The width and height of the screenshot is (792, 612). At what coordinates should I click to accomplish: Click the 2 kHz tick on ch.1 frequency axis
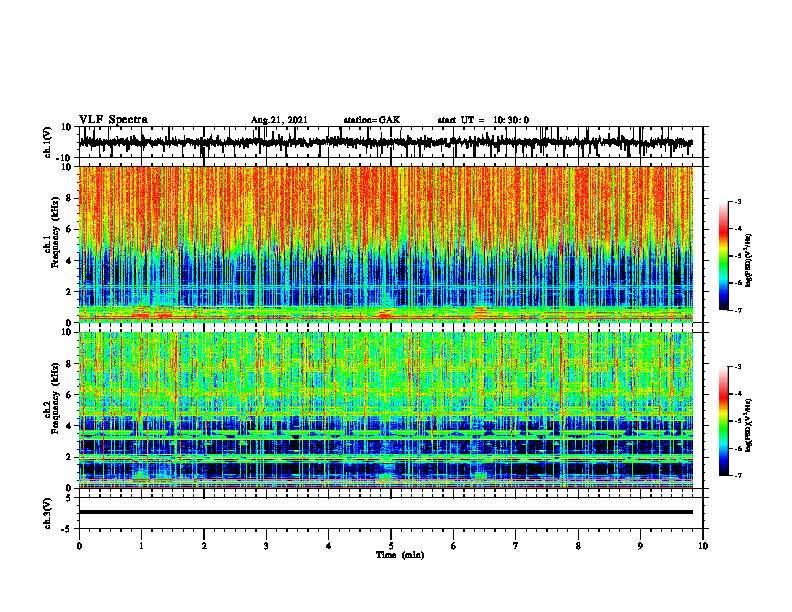point(69,292)
